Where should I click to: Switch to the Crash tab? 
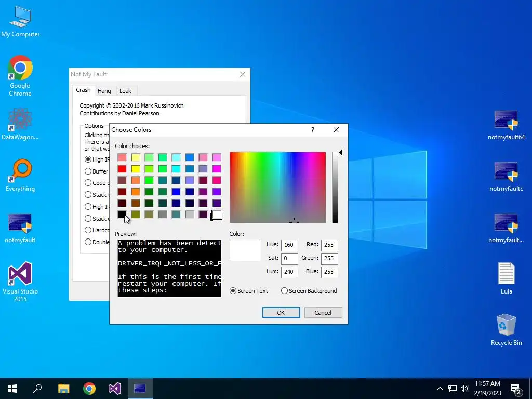pyautogui.click(x=83, y=90)
